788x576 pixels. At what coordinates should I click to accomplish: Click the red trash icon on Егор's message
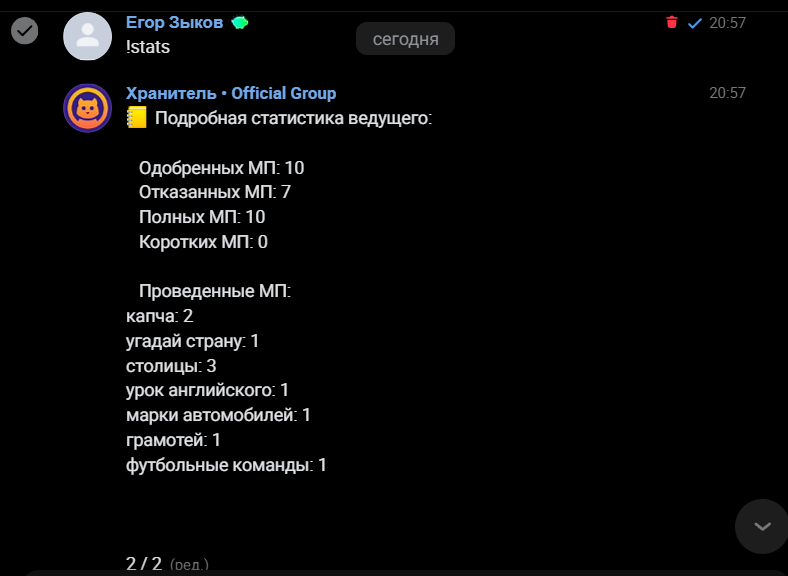671,22
